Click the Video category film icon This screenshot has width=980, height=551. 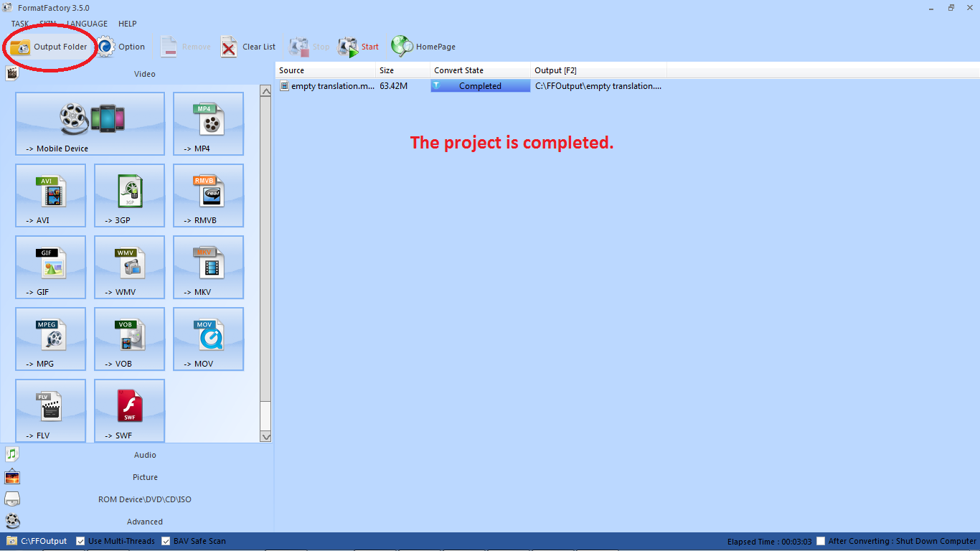click(x=11, y=74)
